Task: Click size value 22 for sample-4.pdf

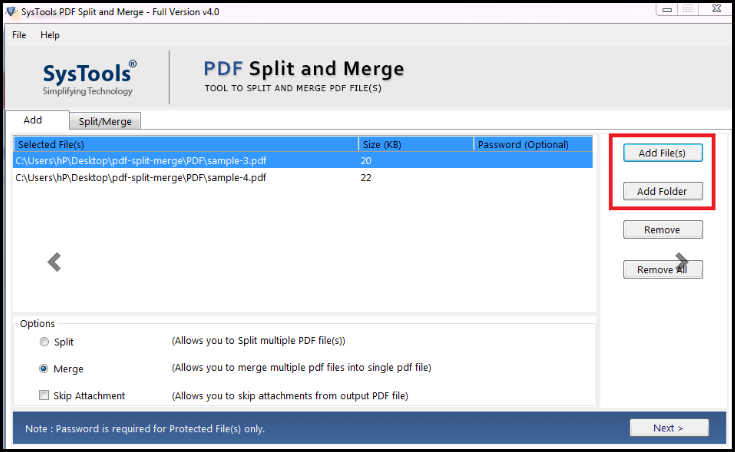Action: 366,178
